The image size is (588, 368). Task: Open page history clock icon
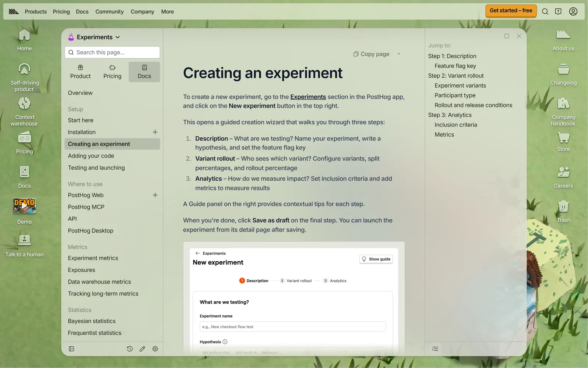130,349
